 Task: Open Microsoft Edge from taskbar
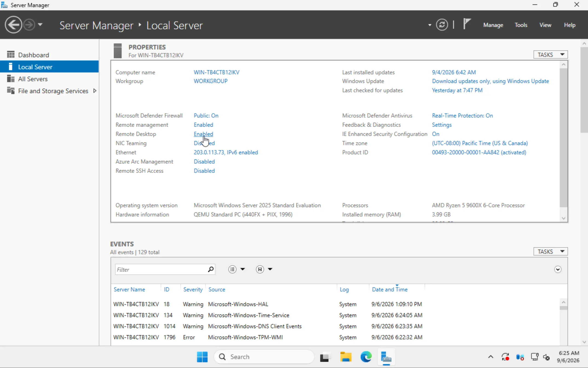click(366, 357)
